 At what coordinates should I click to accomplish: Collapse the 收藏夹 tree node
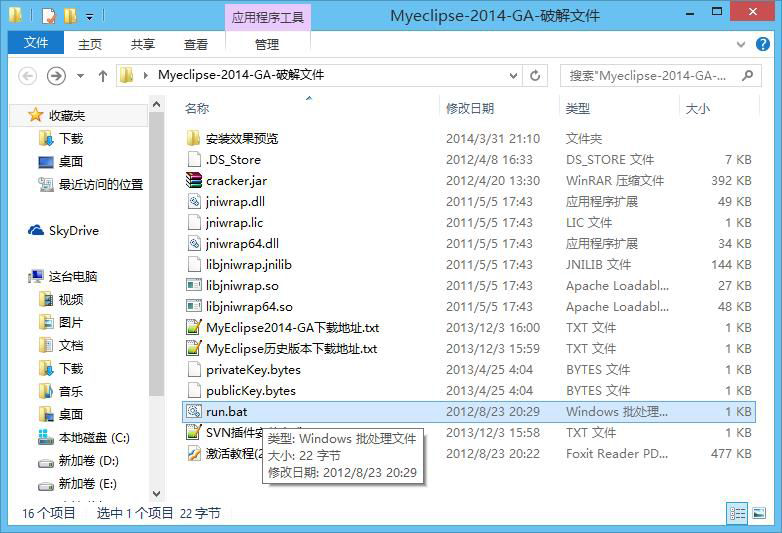[x=18, y=115]
